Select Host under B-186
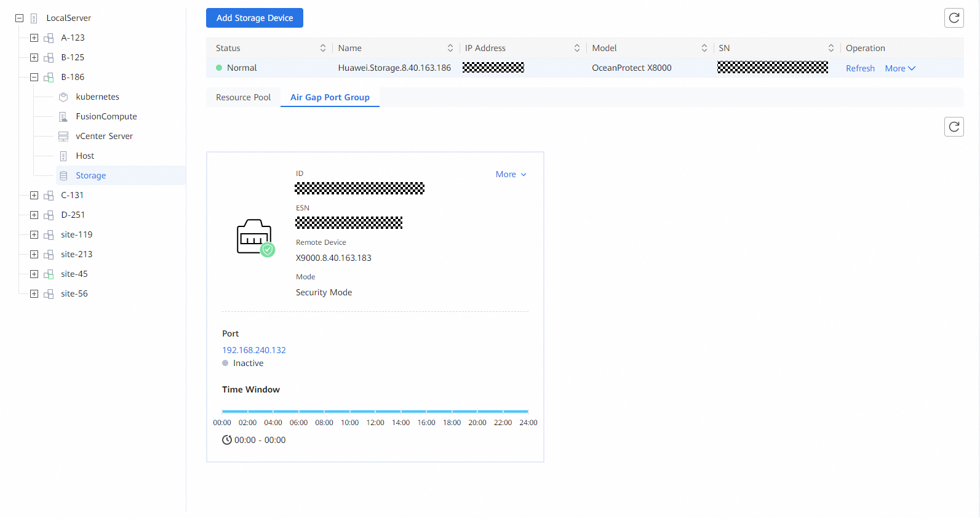This screenshot has width=980, height=518. [85, 156]
